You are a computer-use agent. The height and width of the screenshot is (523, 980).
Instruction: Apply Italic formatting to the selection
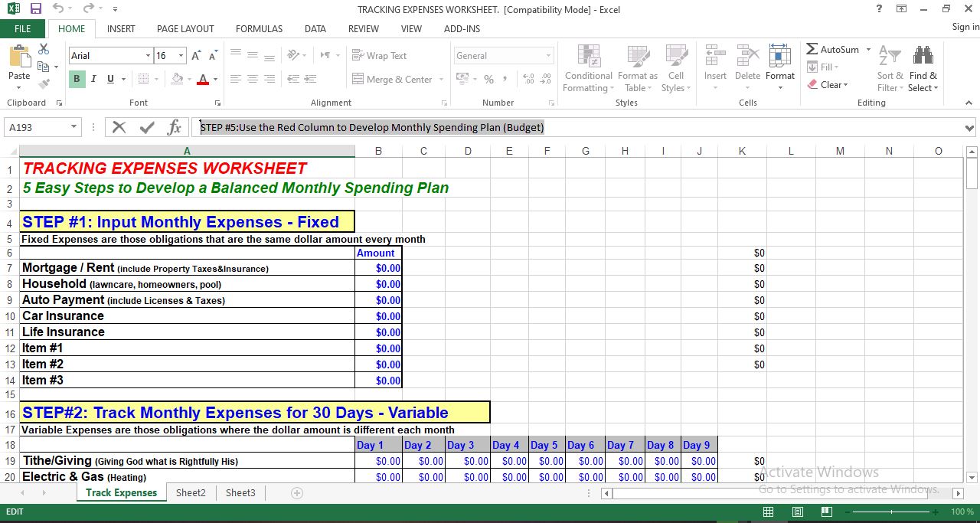coord(93,79)
